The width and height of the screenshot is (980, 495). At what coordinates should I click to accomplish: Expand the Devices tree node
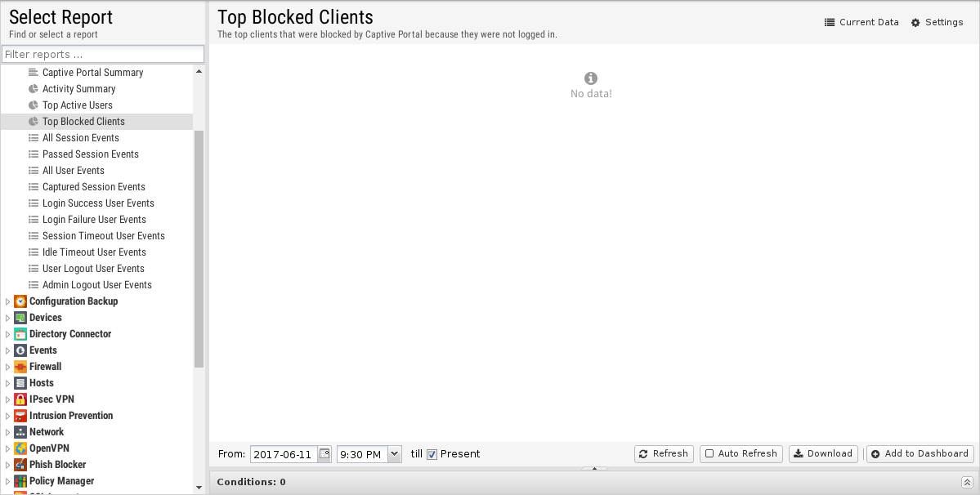7,318
